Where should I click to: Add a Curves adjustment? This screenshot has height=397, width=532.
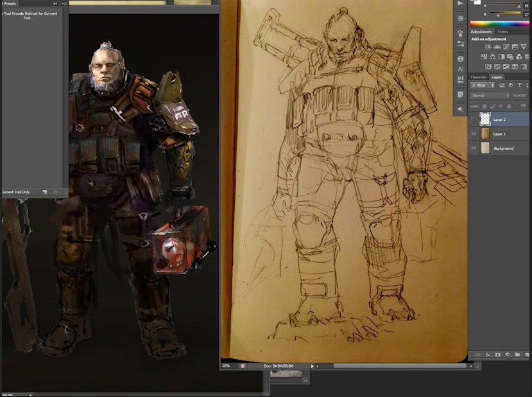[506, 47]
